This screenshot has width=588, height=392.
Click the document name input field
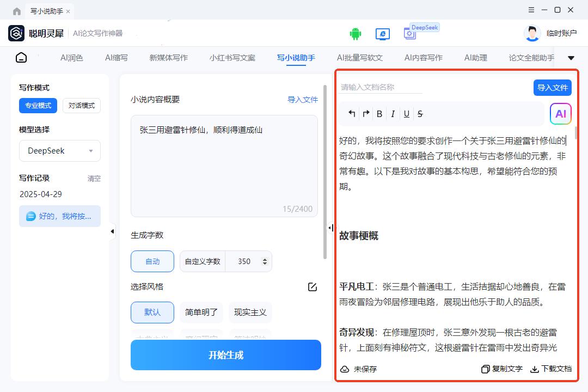point(380,87)
